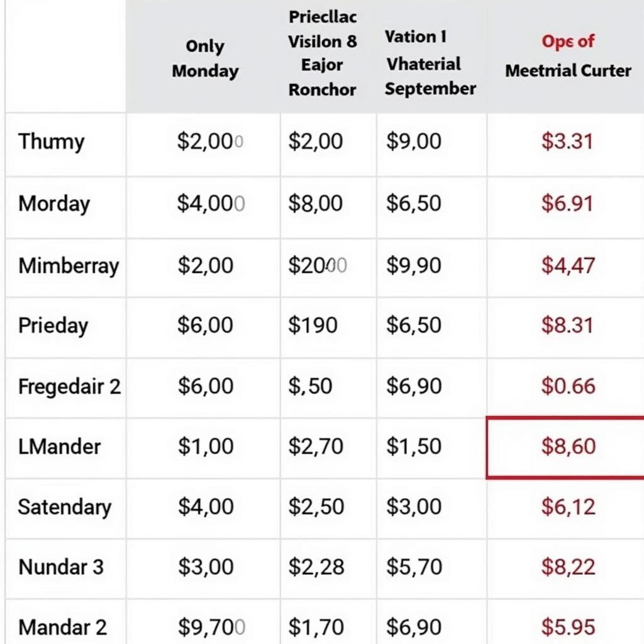Click the $9,90 cell in Mimberray row
Image resolution: width=644 pixels, height=644 pixels.
click(413, 265)
